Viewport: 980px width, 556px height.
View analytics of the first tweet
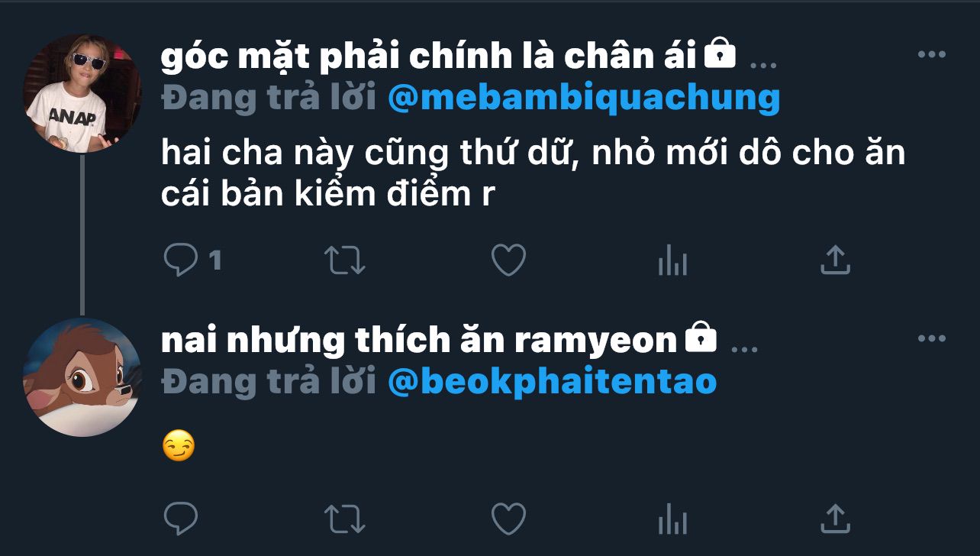tap(672, 261)
